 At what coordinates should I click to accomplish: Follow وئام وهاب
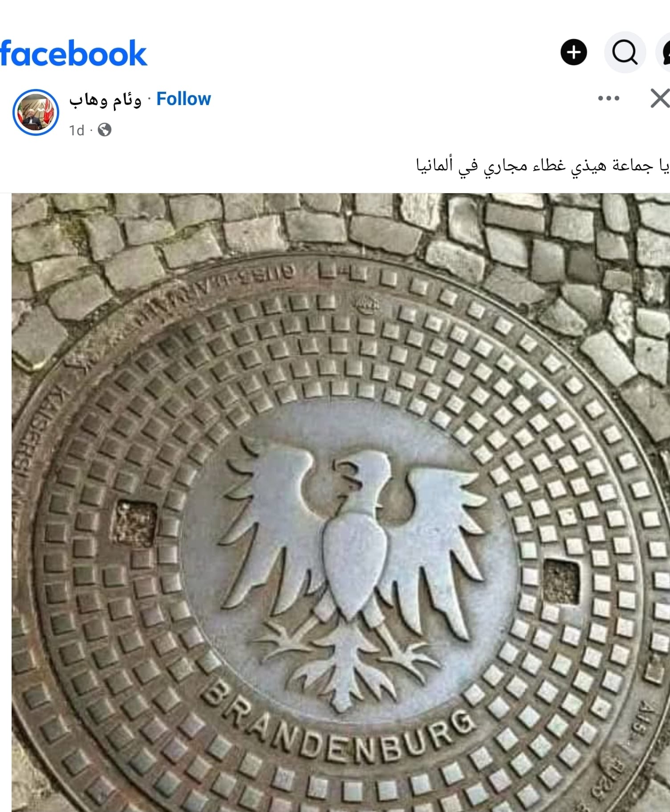pos(183,99)
